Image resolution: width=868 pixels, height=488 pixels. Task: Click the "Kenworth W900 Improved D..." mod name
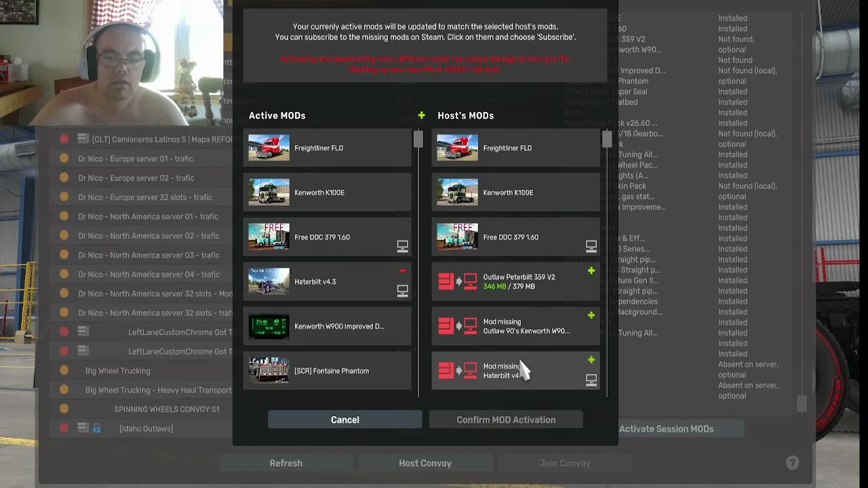pyautogui.click(x=339, y=326)
